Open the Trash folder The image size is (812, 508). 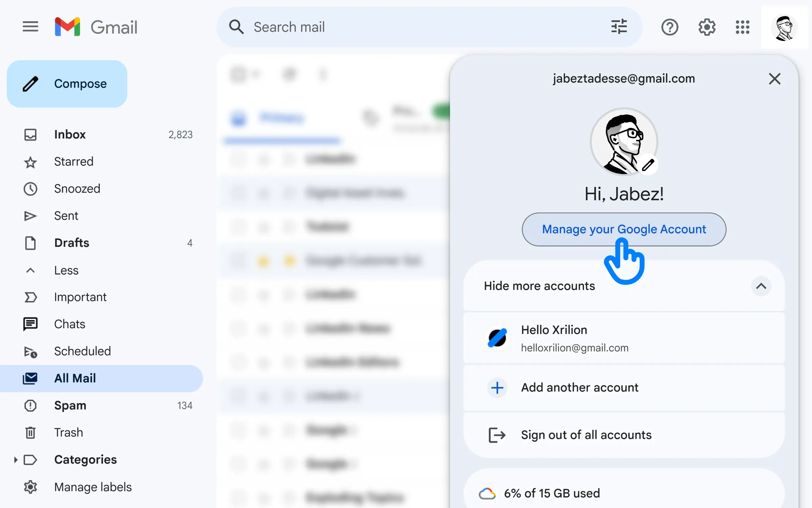pyautogui.click(x=101, y=432)
